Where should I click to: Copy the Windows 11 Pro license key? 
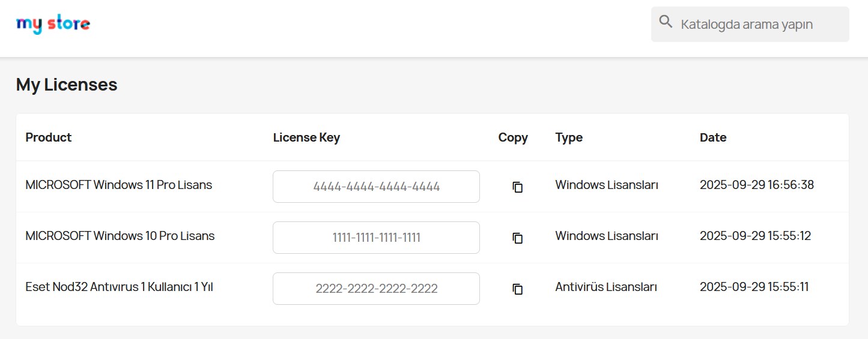pyautogui.click(x=517, y=187)
